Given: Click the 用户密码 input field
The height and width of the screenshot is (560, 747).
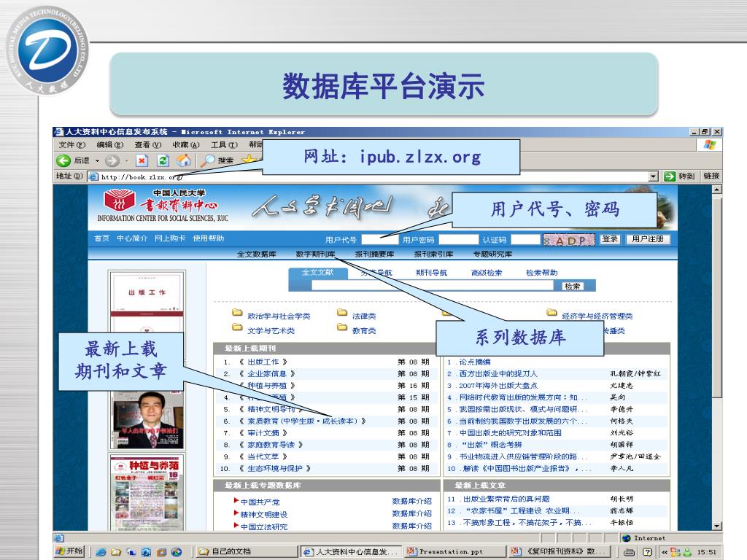Looking at the screenshot, I should (x=458, y=239).
